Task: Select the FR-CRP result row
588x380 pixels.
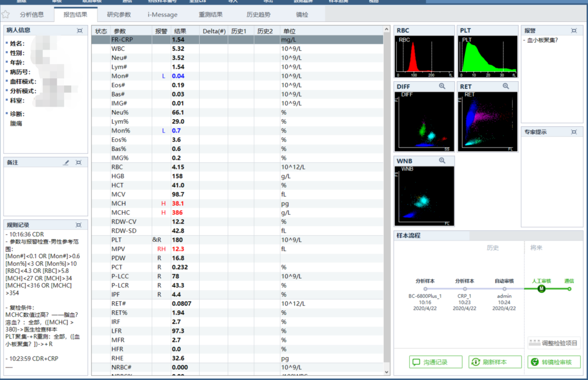Action: click(237, 39)
